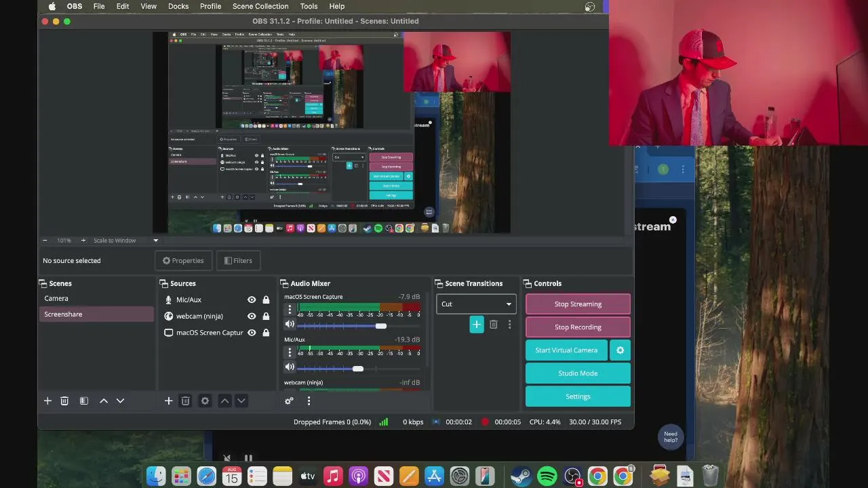Toggle lock on webcam (ninja) source
The height and width of the screenshot is (488, 868).
tap(266, 316)
